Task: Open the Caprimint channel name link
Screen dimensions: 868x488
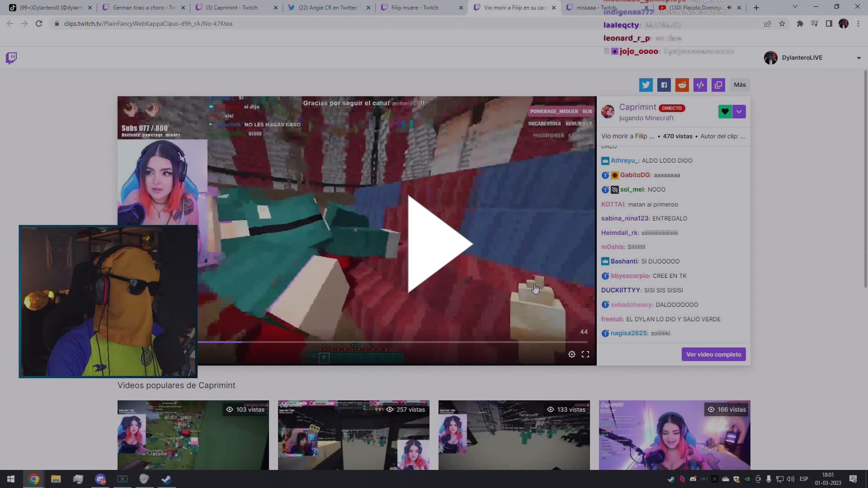Action: 637,107
